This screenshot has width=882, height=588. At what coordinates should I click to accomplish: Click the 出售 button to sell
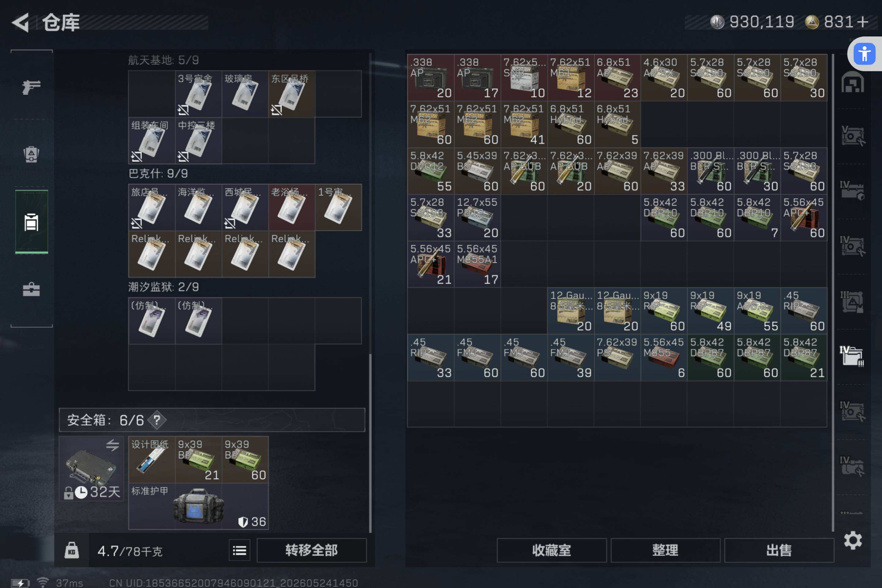click(x=779, y=550)
